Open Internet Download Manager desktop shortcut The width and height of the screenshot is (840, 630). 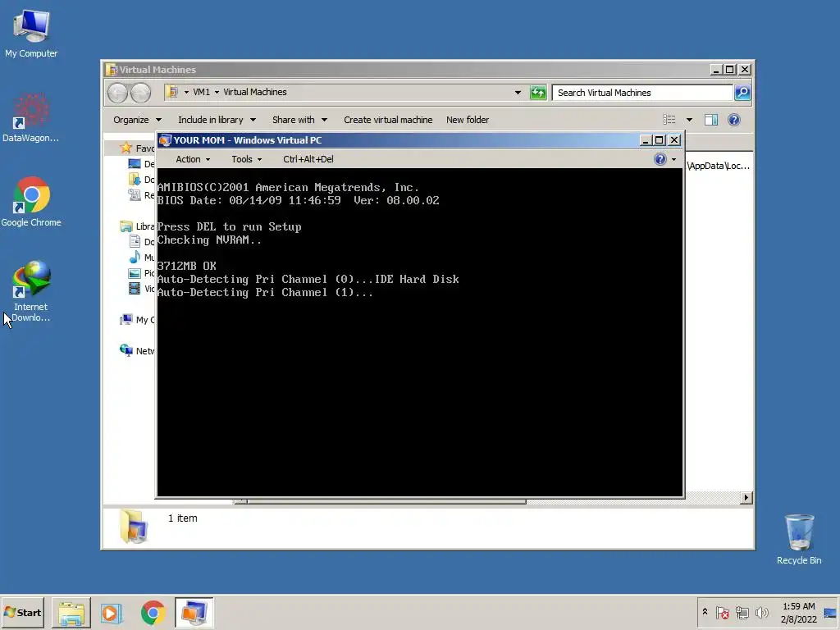click(x=31, y=291)
